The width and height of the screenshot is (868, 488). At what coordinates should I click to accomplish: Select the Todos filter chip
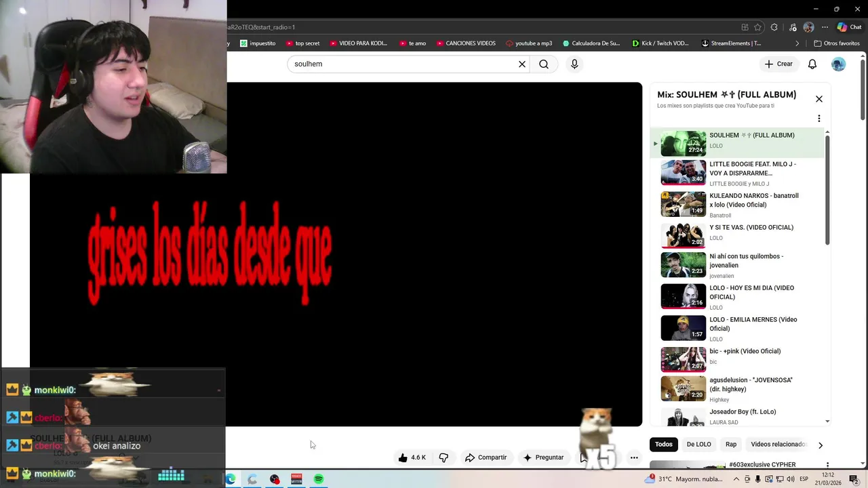[x=664, y=445]
